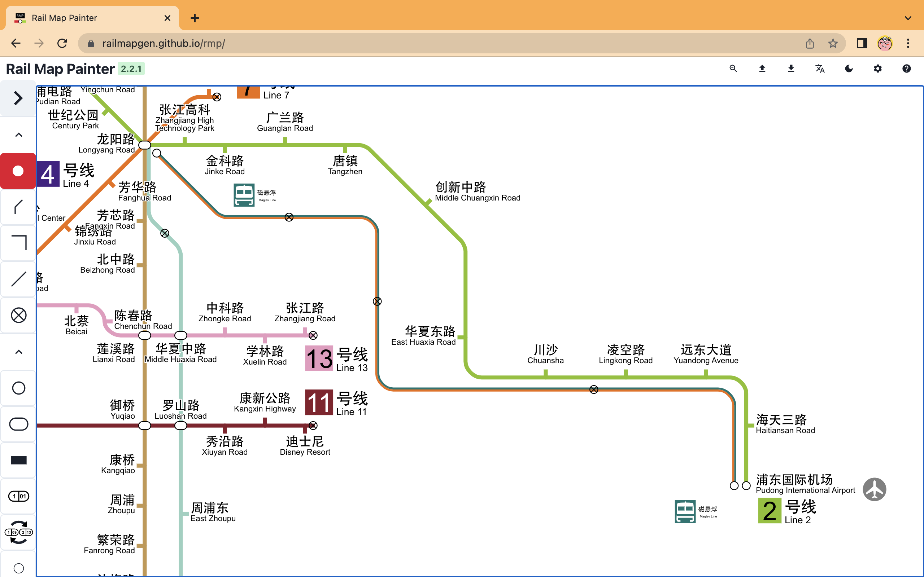Open the zoom search tool
This screenshot has height=577, width=924.
click(x=733, y=69)
